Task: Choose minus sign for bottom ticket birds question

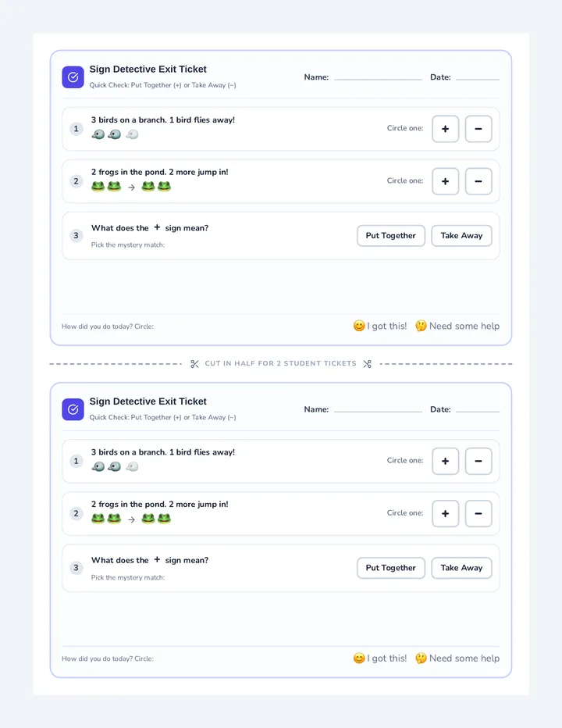Action: (478, 461)
